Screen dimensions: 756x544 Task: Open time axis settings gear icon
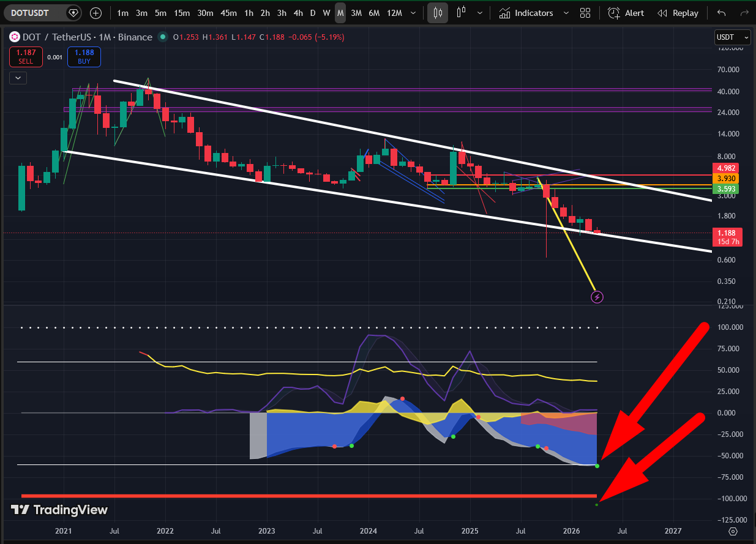(733, 531)
